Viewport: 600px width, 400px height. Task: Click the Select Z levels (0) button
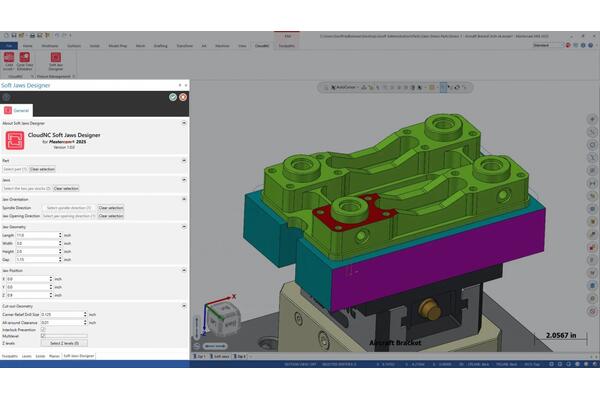[64, 343]
